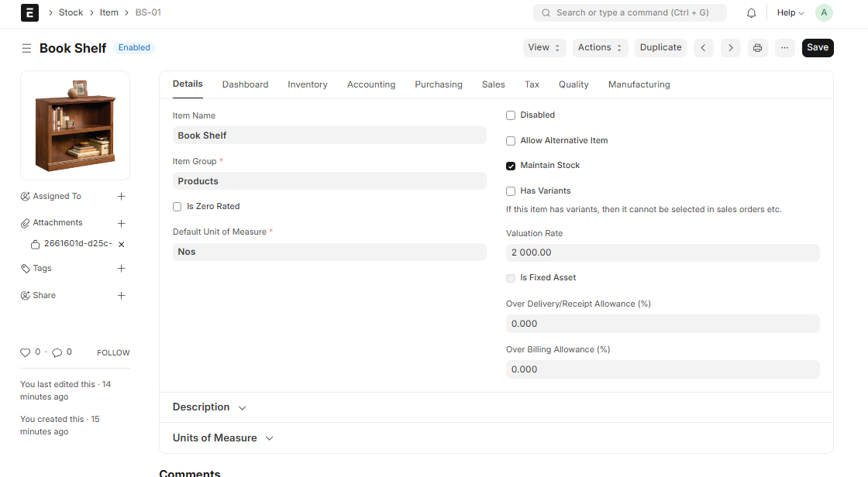
Task: Click the Share sidebar icon
Action: coord(25,296)
